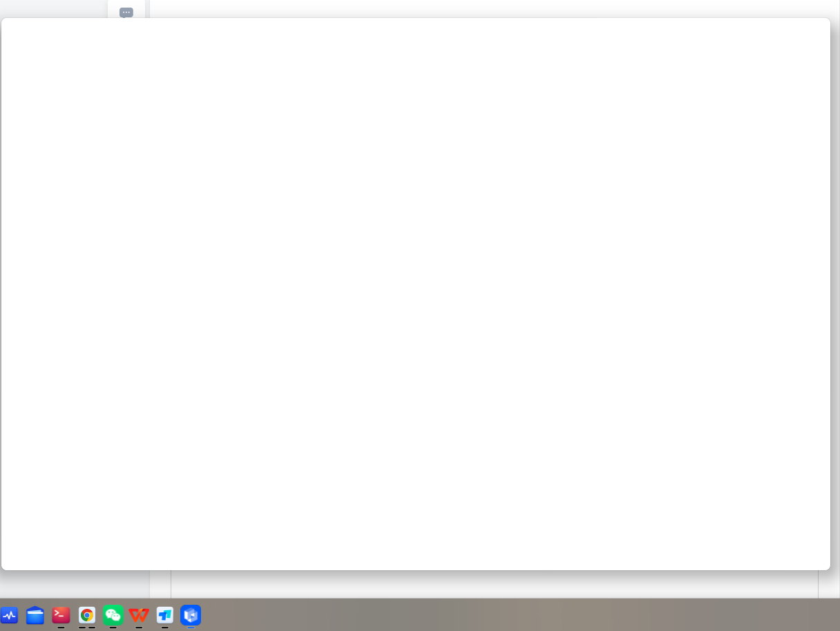Launch the red terminal app from the dock
This screenshot has width=840, height=631.
point(61,614)
